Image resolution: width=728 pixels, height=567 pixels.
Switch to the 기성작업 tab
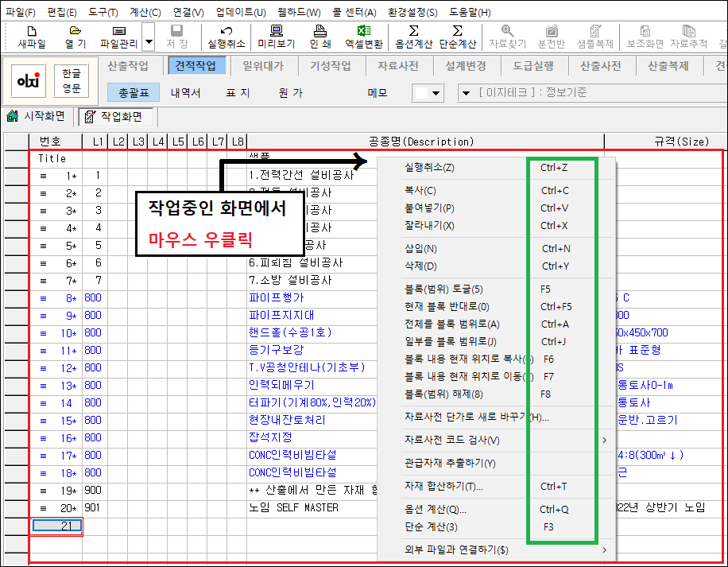[331, 66]
